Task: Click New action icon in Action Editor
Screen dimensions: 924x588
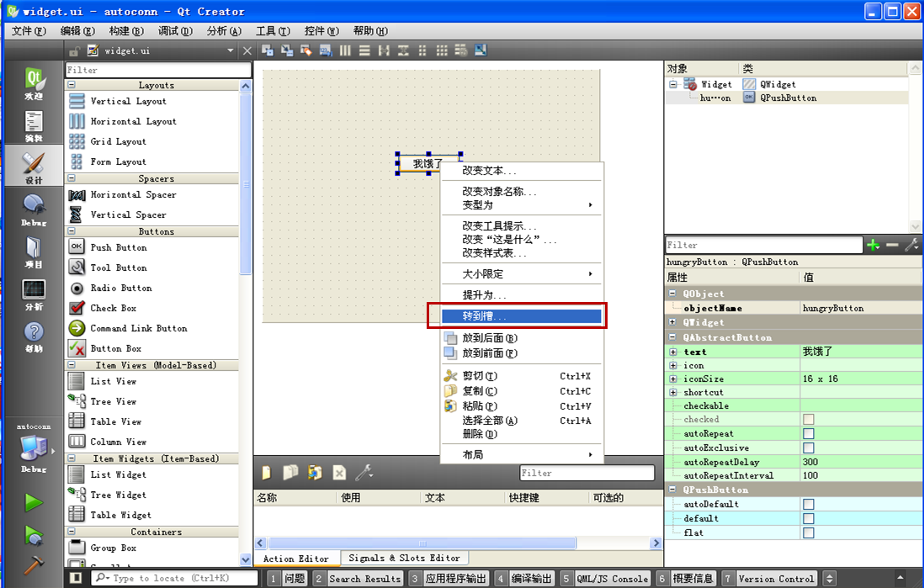Action: (267, 473)
